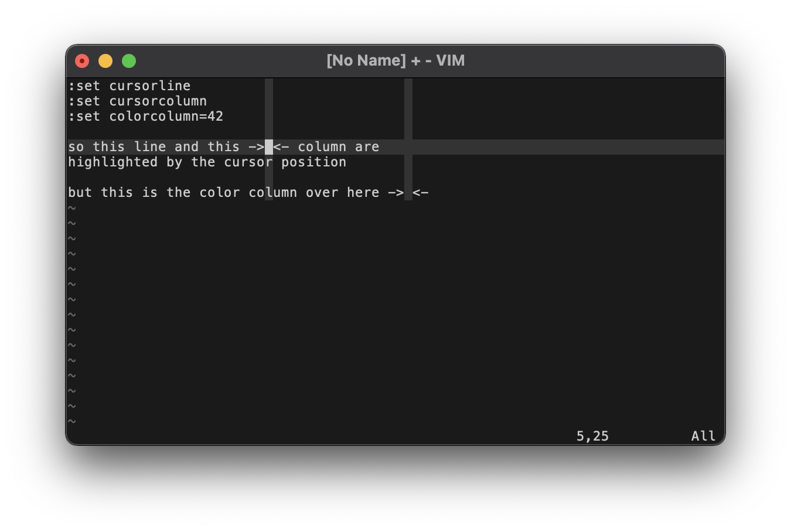Image resolution: width=791 pixels, height=532 pixels.
Task: Click the '5,25' cursor position indicator
Action: [x=592, y=435]
